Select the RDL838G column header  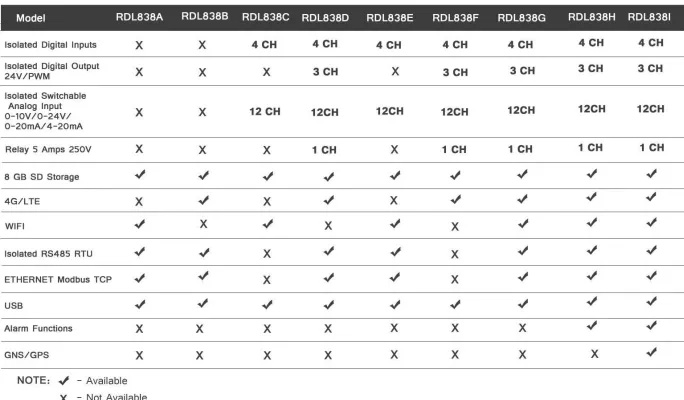pos(520,17)
